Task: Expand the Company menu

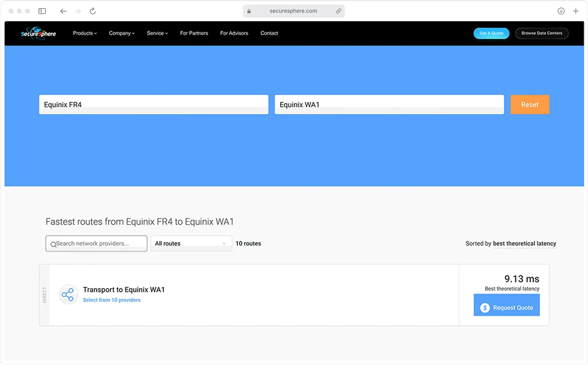Action: click(121, 33)
